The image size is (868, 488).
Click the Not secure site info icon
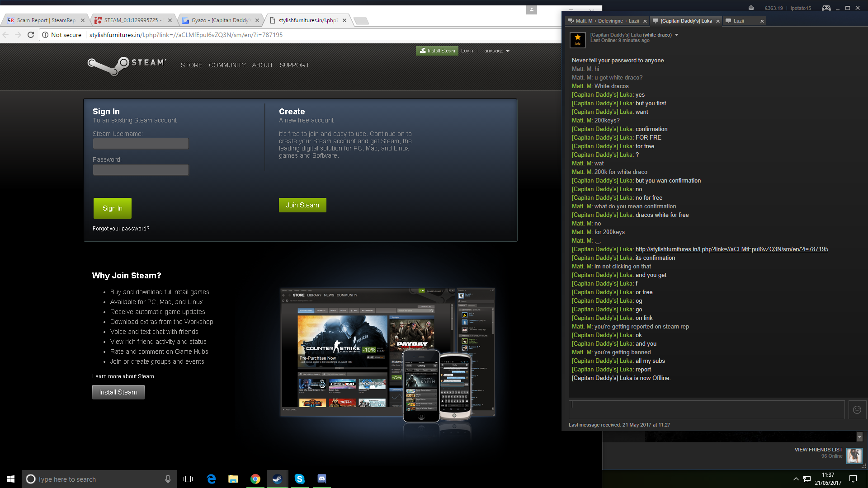tap(45, 35)
